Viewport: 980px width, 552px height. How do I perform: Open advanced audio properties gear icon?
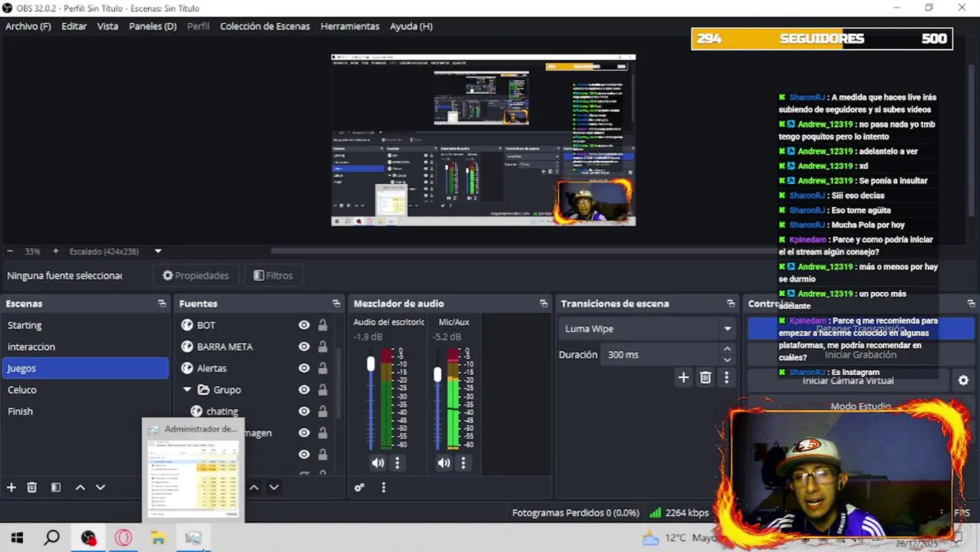coord(359,488)
